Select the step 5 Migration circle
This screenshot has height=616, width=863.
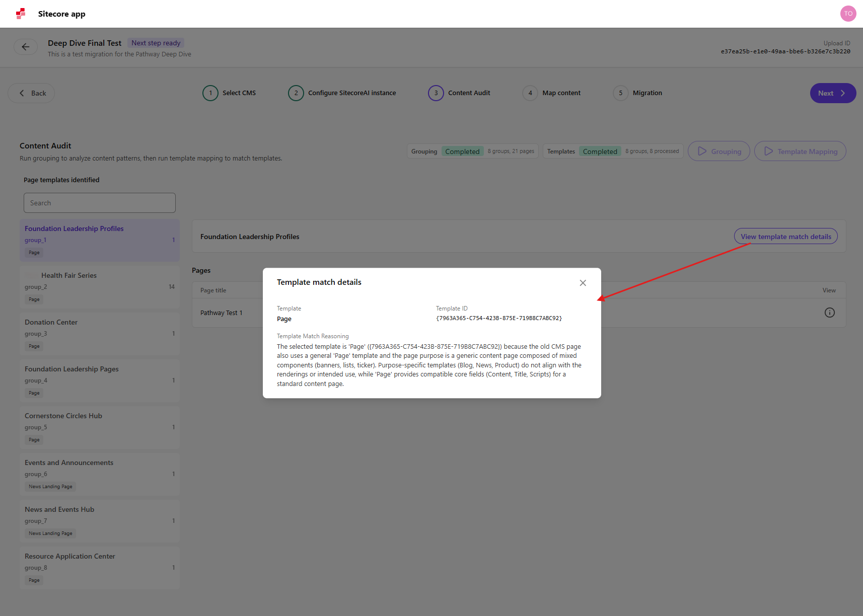[x=620, y=93]
